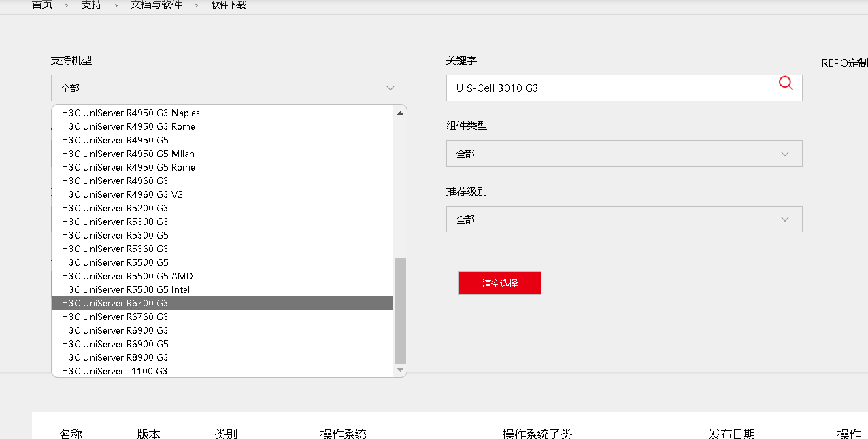Viewport: 868px width, 439px height.
Task: Click the dropdown list scrollbar thumb
Action: pyautogui.click(x=400, y=311)
